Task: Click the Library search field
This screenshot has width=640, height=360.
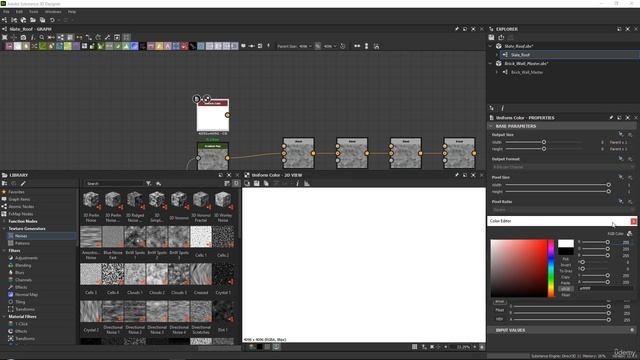Action: [x=114, y=184]
